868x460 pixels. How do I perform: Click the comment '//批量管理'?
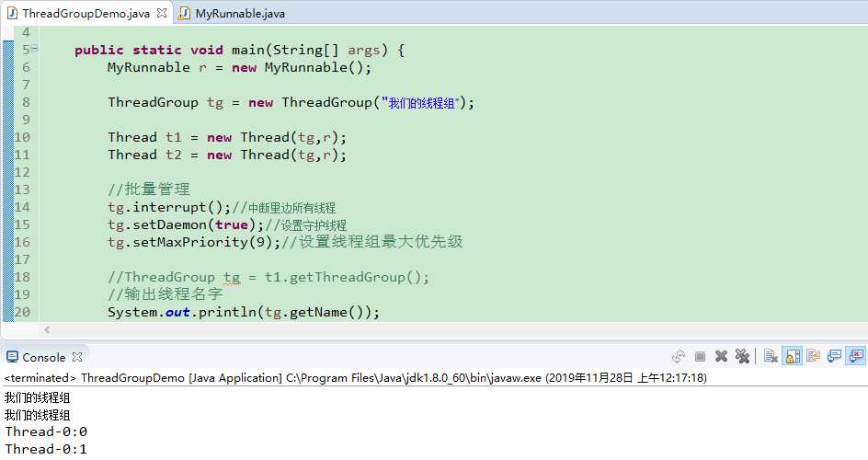(149, 190)
